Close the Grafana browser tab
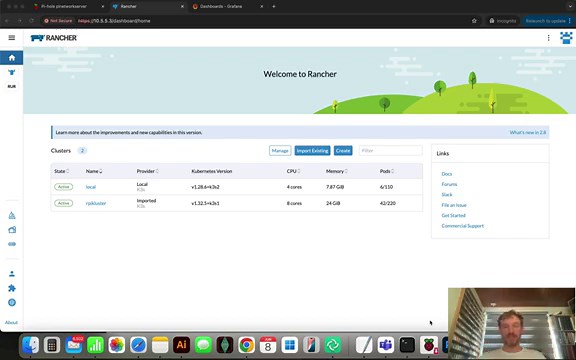 pyautogui.click(x=262, y=6)
